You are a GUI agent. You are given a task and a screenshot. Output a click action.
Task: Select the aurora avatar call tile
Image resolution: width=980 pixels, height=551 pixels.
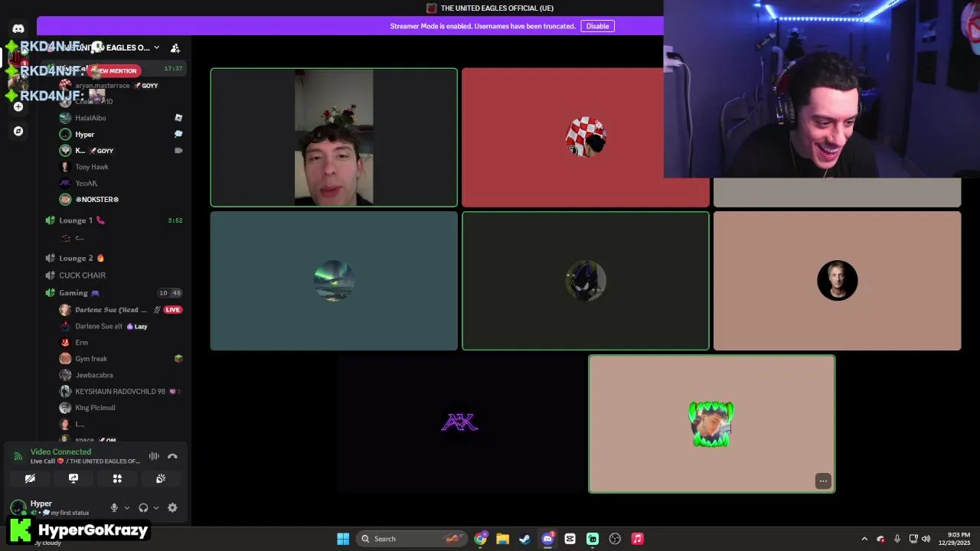(x=334, y=281)
